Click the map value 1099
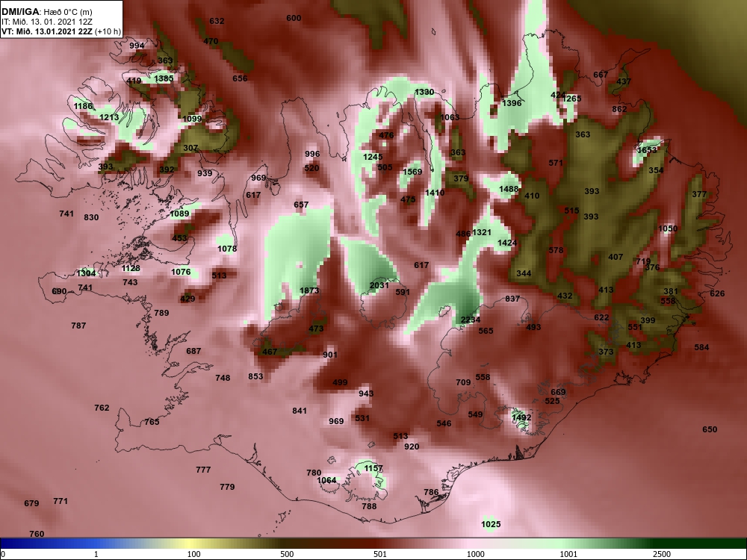The height and width of the screenshot is (560, 747). tap(191, 119)
